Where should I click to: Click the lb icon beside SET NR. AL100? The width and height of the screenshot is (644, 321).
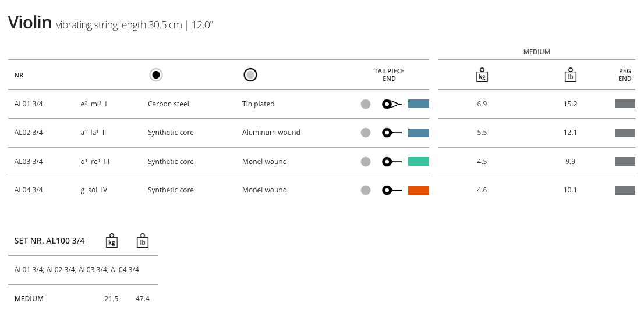pyautogui.click(x=142, y=241)
